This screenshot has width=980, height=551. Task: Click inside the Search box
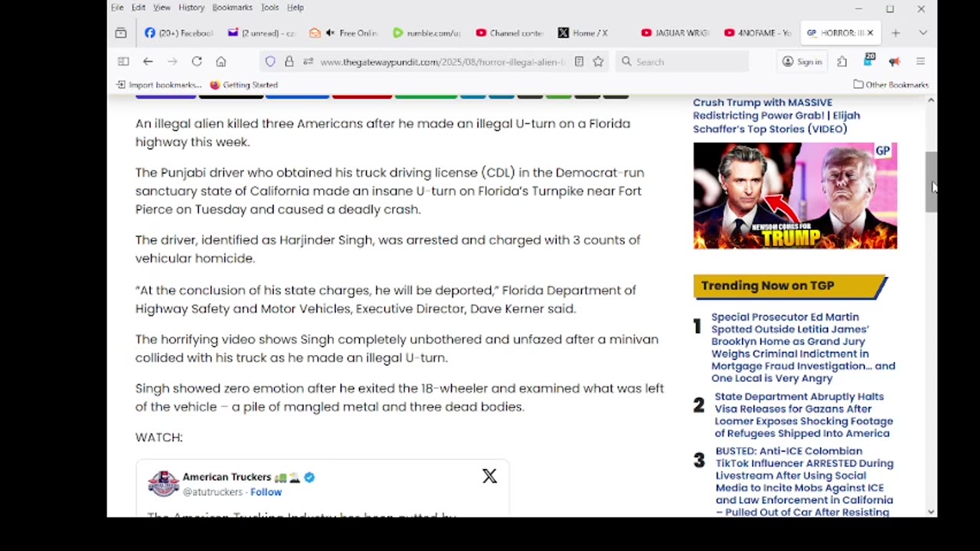pyautogui.click(x=681, y=61)
